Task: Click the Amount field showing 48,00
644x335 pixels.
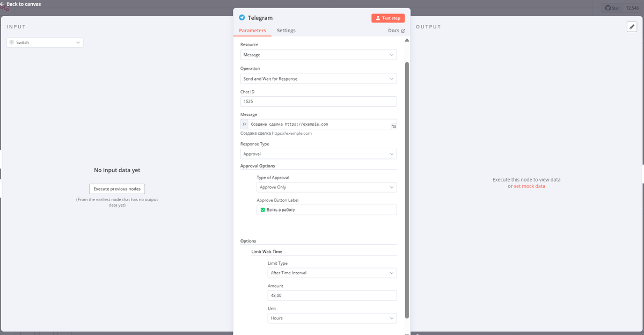Action: (x=332, y=296)
